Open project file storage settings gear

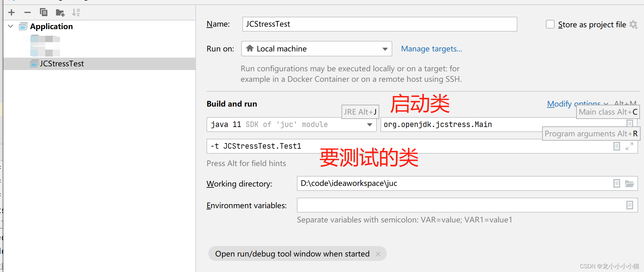[x=633, y=24]
